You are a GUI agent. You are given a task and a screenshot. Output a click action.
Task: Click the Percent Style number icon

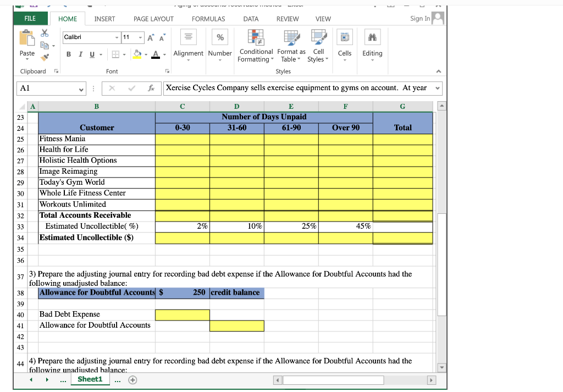coord(220,37)
